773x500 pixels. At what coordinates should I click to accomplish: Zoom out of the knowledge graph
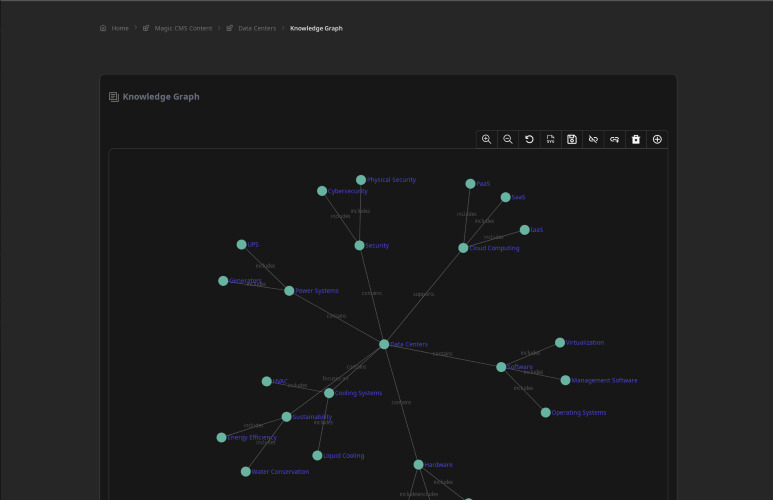pyautogui.click(x=508, y=140)
